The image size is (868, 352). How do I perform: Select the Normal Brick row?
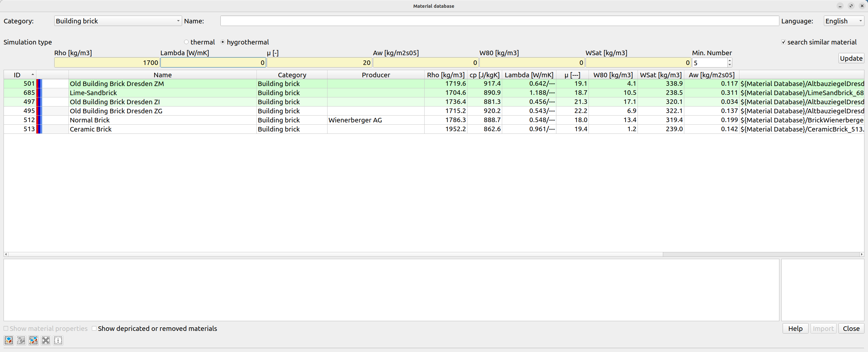pyautogui.click(x=434, y=120)
